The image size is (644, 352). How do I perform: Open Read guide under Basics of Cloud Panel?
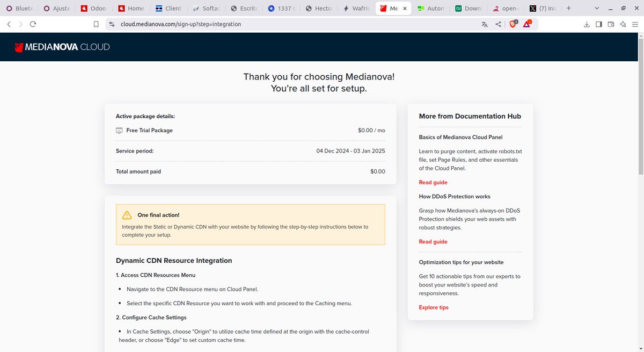coord(433,183)
